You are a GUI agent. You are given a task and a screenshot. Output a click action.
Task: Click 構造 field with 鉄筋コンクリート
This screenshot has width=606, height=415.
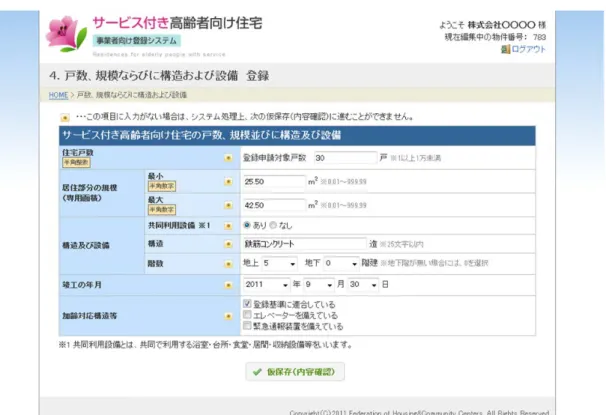click(305, 244)
